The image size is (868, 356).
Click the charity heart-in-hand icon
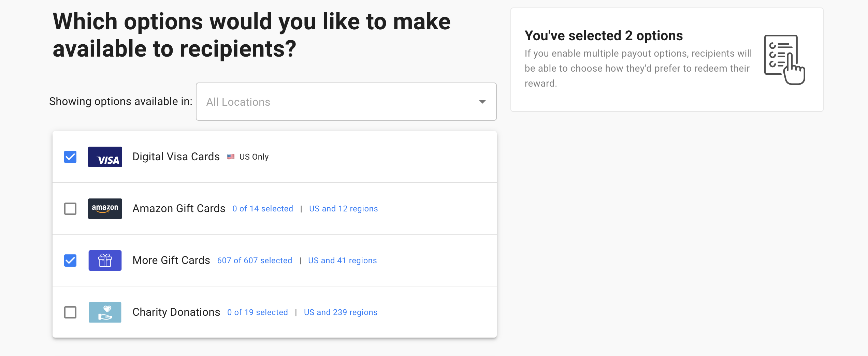[105, 312]
